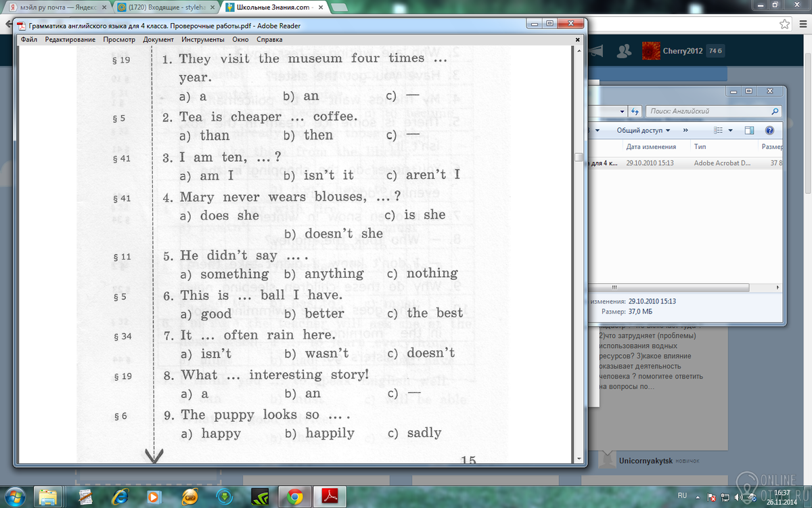Click the Explorer refresh button

click(635, 111)
